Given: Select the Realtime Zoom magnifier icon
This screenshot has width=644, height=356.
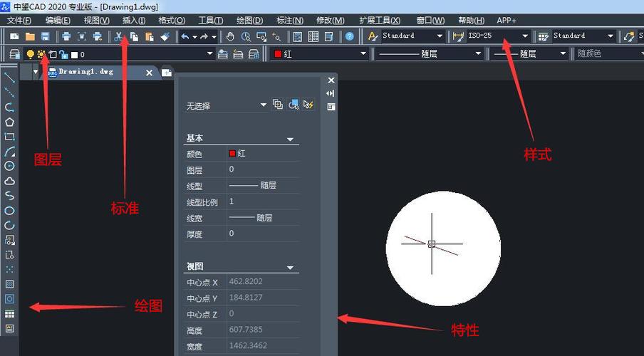Looking at the screenshot, I should pos(246,36).
